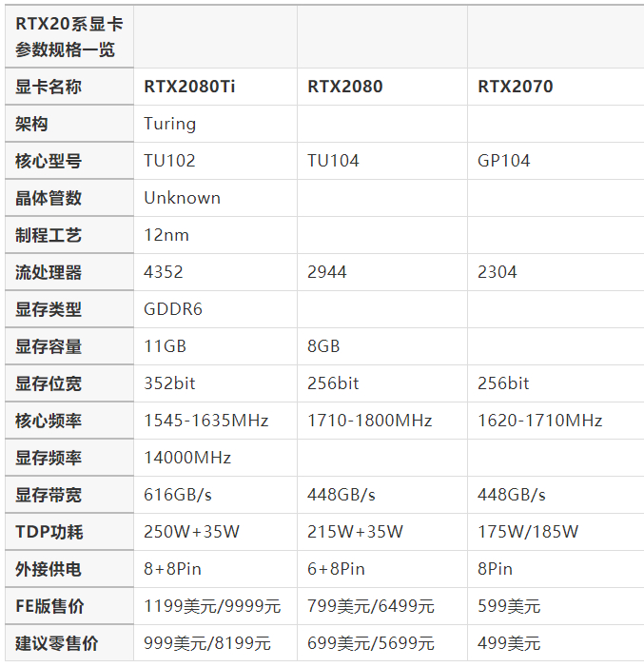Screen dimensions: 644x667
Task: Click the 晶体管数 row label
Action: [49, 198]
